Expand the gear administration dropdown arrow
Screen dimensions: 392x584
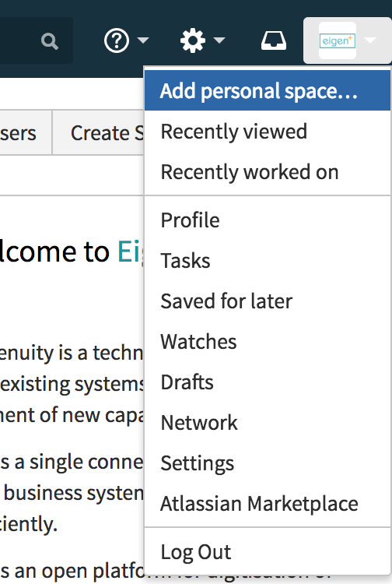219,40
